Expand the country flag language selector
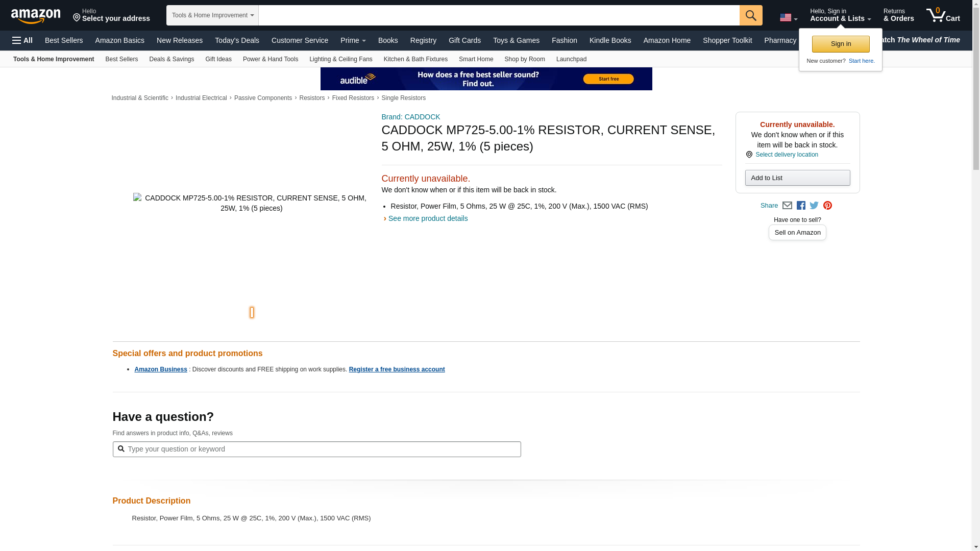The width and height of the screenshot is (980, 551). pyautogui.click(x=788, y=18)
